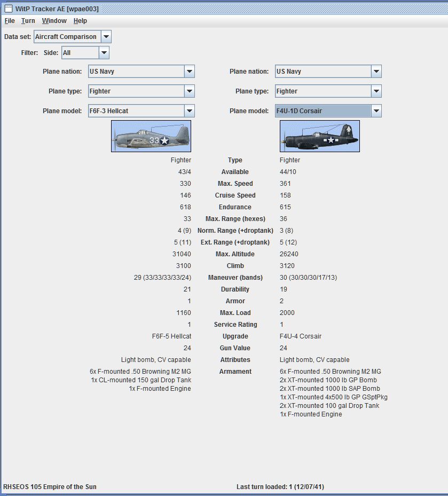This screenshot has height=496, width=448.
Task: Click the WitP Tracker window title icon
Action: [x=9, y=9]
